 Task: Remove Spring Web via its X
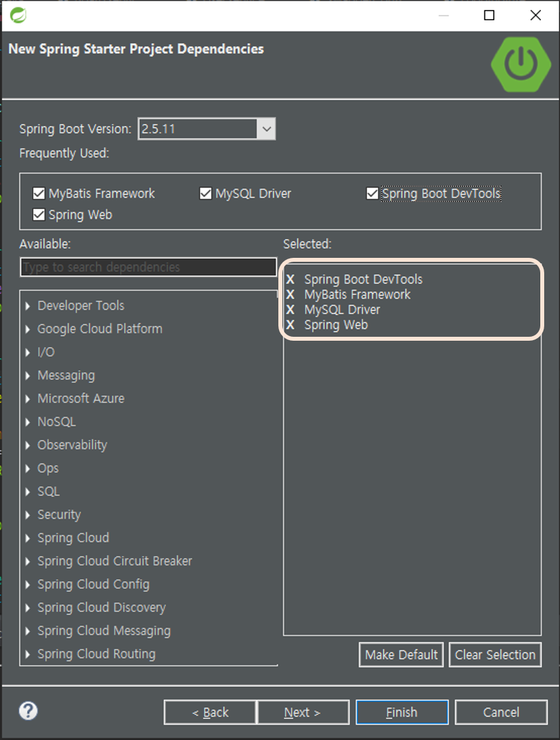click(x=290, y=325)
